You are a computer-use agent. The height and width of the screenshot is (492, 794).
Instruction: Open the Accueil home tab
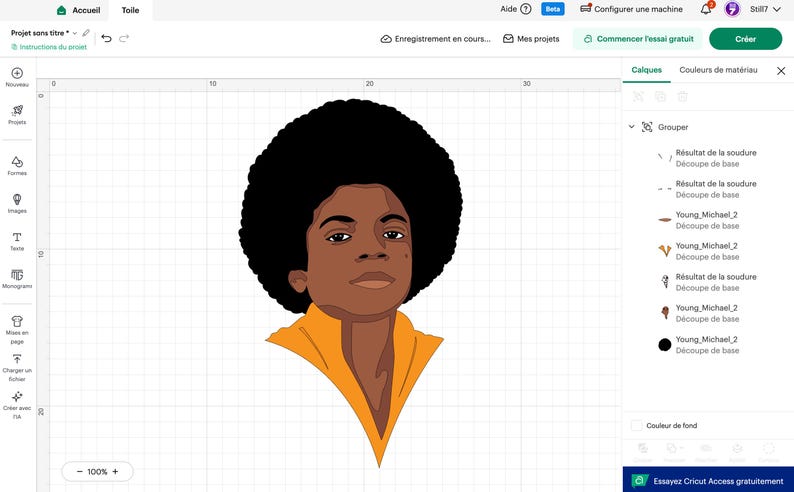click(78, 10)
